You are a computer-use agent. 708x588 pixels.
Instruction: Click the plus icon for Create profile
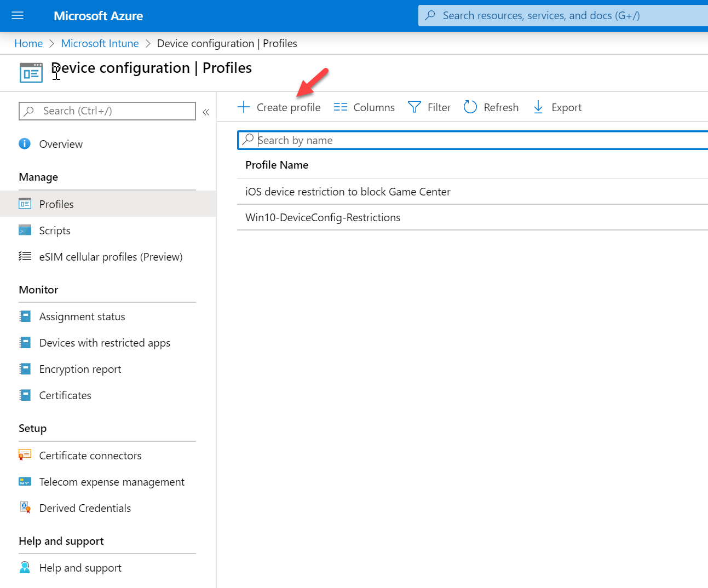click(x=244, y=107)
